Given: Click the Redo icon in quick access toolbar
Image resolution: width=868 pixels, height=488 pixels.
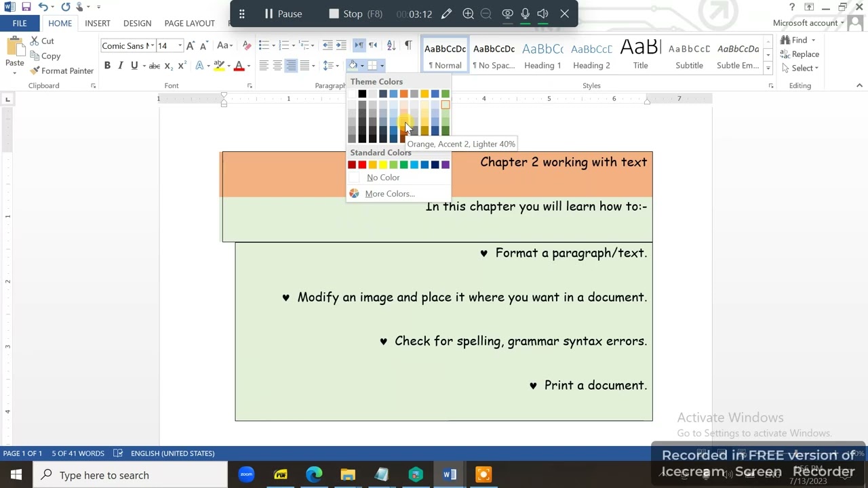Looking at the screenshot, I should point(66,7).
